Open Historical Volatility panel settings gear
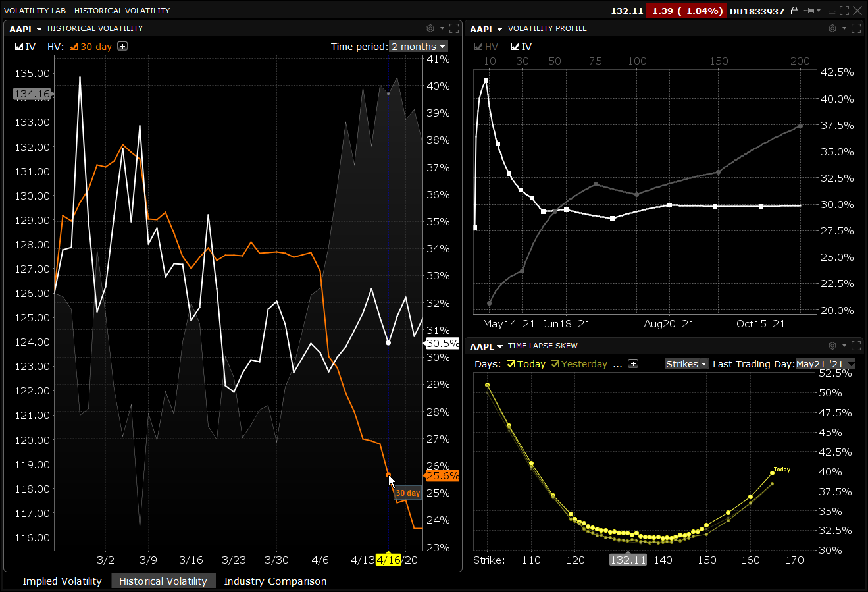868x592 pixels. coord(430,28)
